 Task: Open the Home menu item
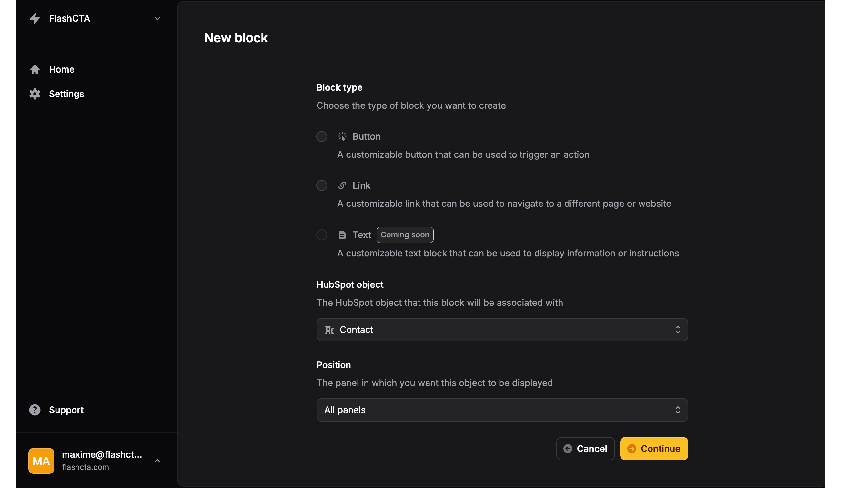tap(62, 69)
